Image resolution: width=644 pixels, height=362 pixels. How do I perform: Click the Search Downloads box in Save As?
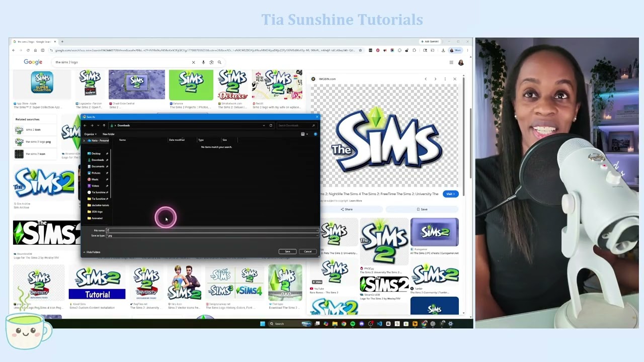(296, 125)
